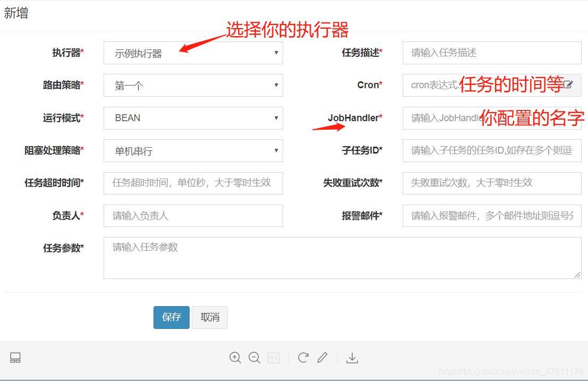This screenshot has height=381, width=588.
Task: Click the 任务描述 input field
Action: tap(492, 53)
